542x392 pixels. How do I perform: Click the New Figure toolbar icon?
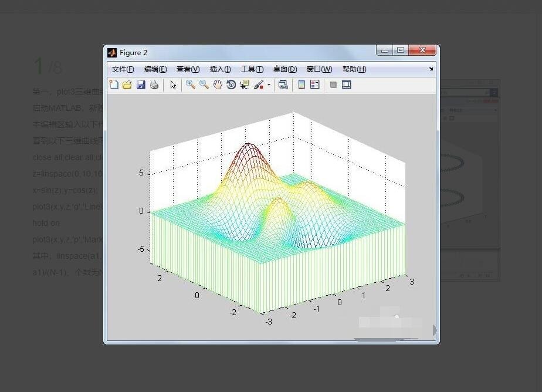tap(114, 85)
